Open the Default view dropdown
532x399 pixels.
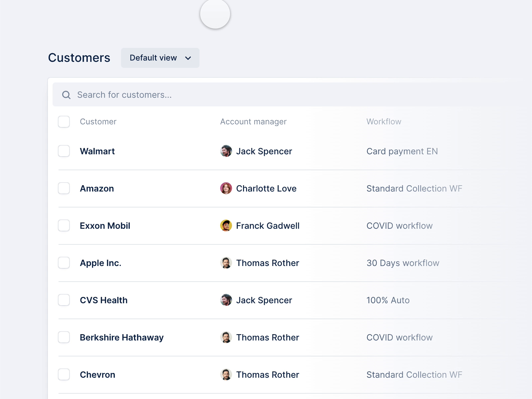(160, 58)
